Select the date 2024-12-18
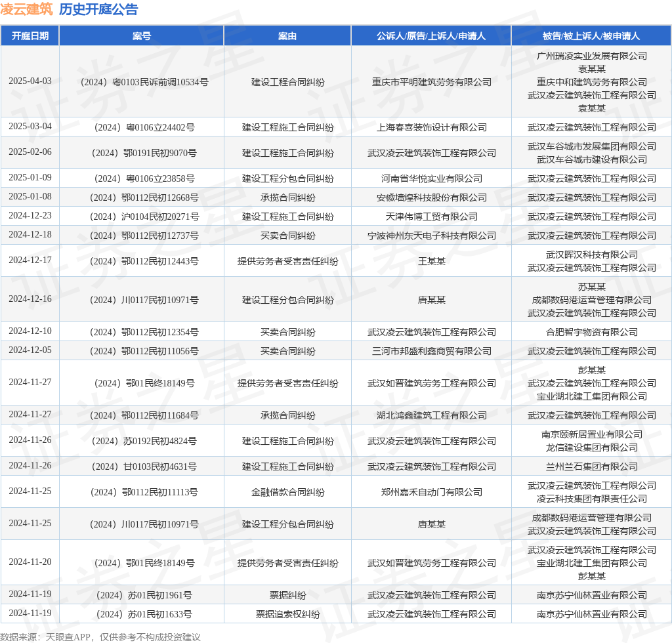Screen dimensions: 672x643 pos(30,235)
